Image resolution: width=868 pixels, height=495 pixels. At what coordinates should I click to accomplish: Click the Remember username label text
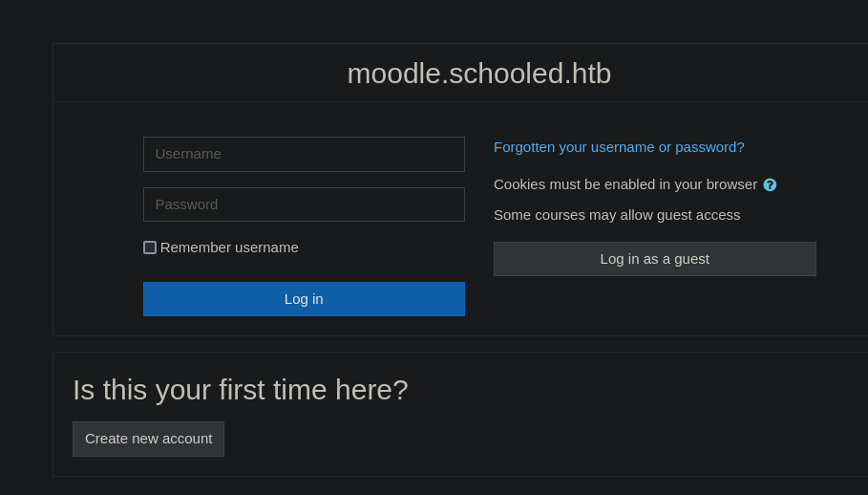pos(229,247)
